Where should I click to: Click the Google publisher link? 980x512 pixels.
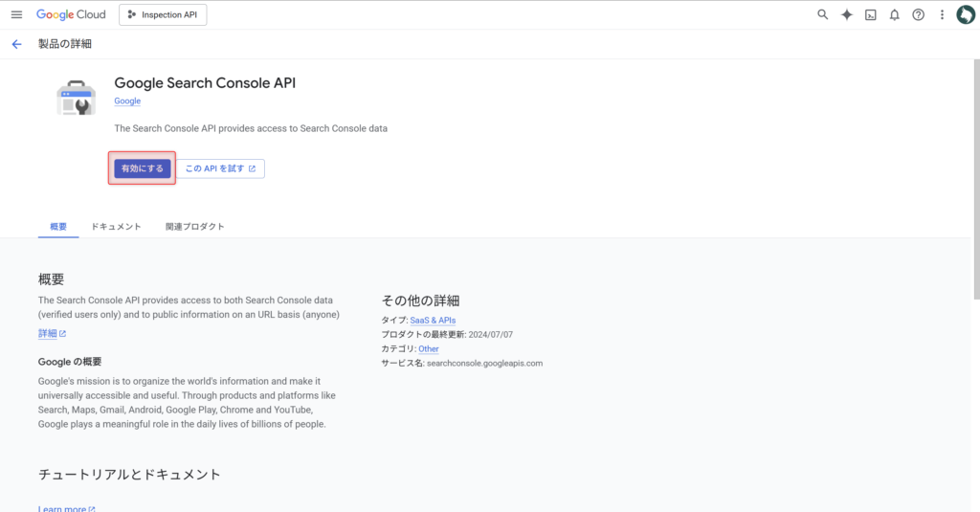click(127, 101)
